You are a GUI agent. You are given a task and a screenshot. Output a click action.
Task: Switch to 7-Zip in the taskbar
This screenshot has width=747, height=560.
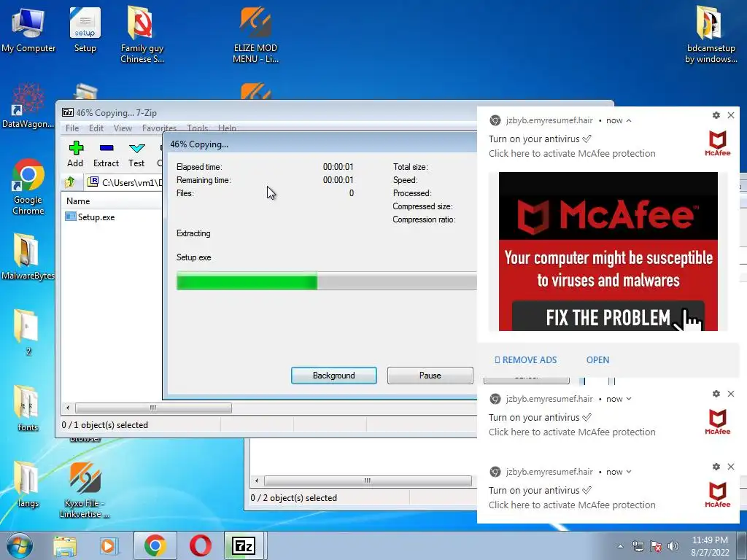pyautogui.click(x=244, y=545)
